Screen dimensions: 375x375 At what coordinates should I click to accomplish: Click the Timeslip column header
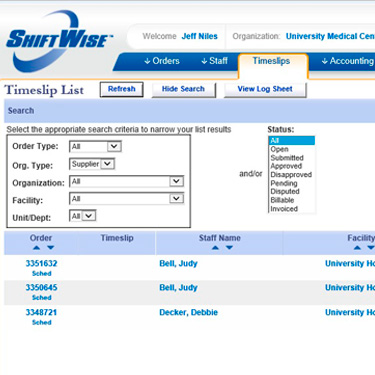click(x=117, y=238)
